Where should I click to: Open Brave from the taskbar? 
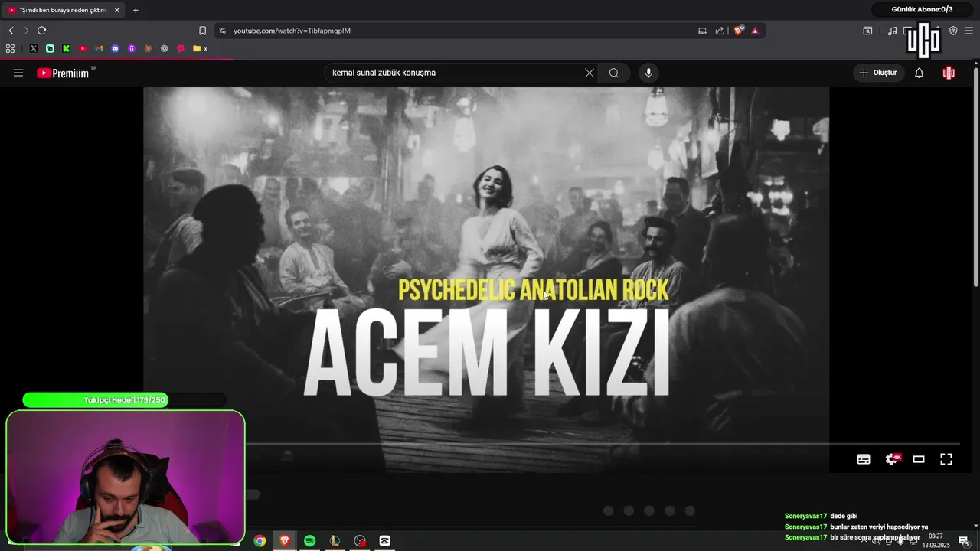[x=285, y=541]
